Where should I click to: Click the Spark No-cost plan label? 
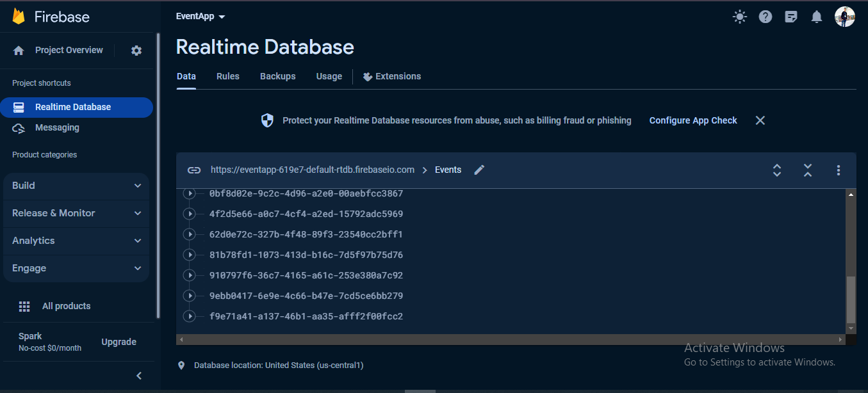point(50,342)
